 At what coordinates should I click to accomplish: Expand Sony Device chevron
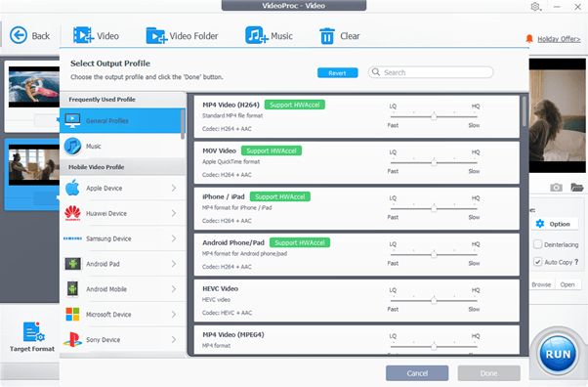point(174,339)
